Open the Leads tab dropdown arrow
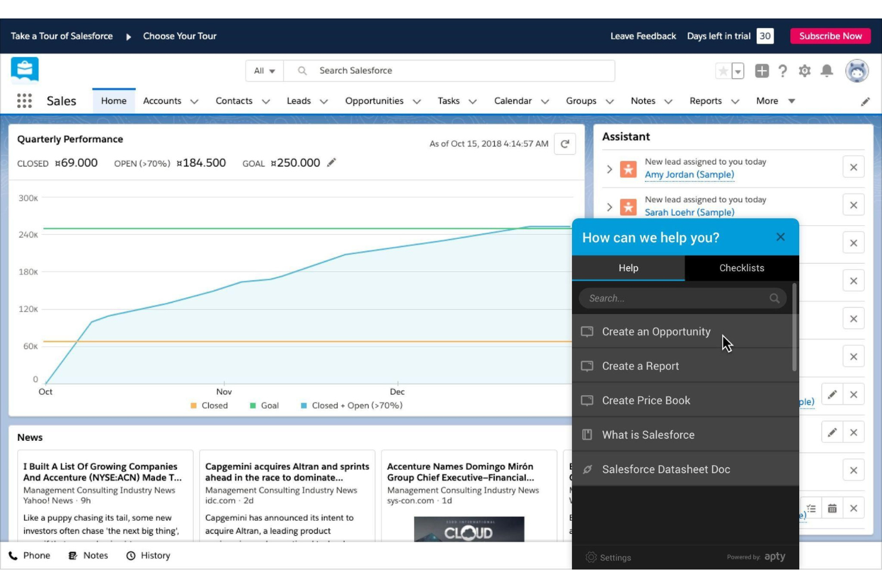 click(324, 102)
